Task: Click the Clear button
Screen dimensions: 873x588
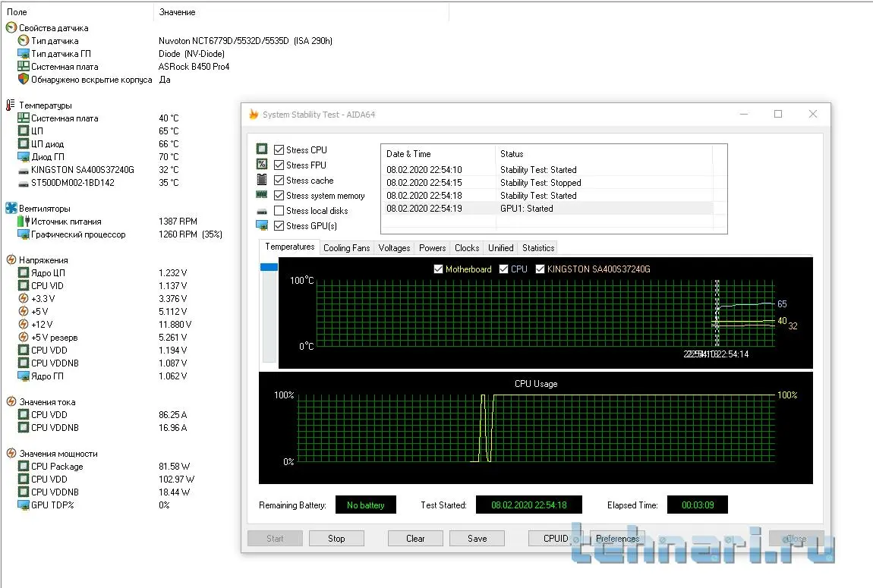Action: (x=415, y=538)
